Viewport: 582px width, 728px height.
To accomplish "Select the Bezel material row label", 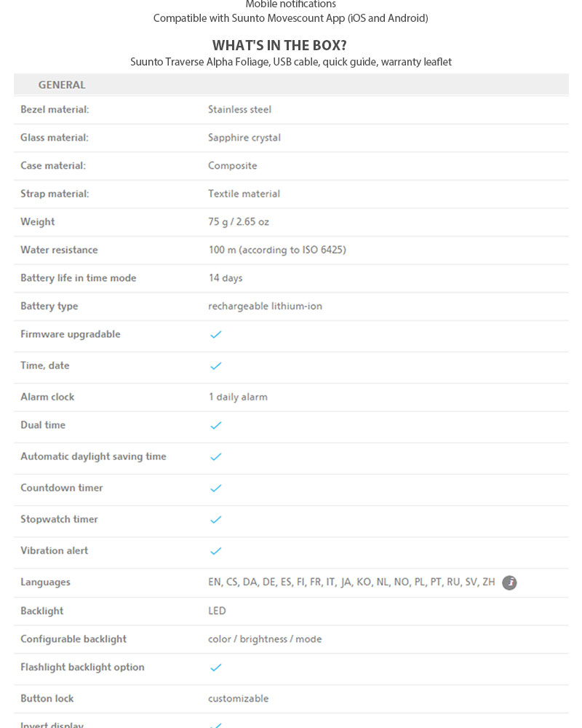I will click(x=55, y=110).
